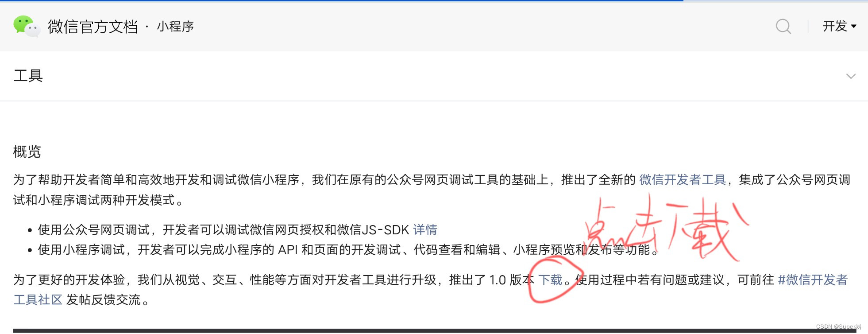Open the 微信开发者工具 link

click(x=683, y=180)
